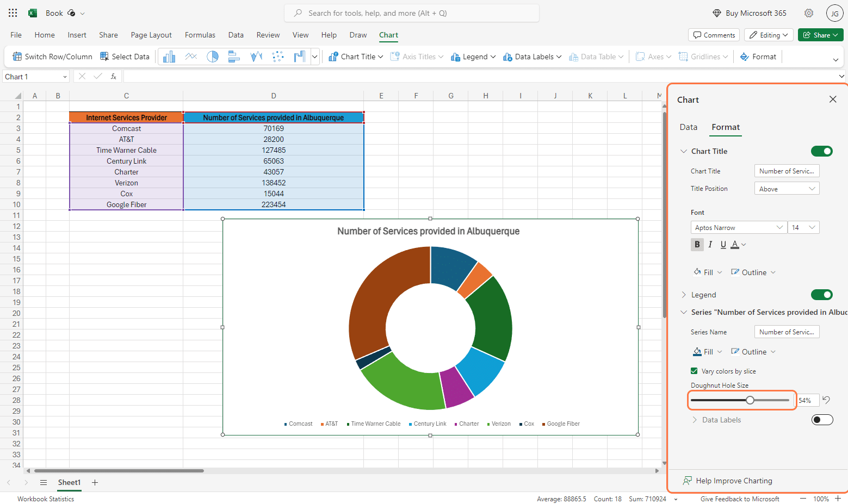
Task: Click the Comments button
Action: pyautogui.click(x=714, y=35)
